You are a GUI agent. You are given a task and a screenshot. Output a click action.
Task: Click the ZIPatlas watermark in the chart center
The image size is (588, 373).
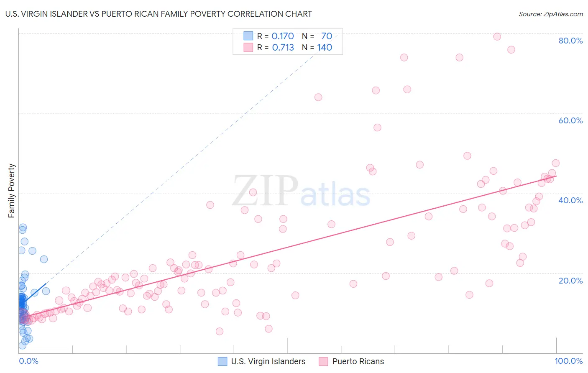[x=301, y=192]
